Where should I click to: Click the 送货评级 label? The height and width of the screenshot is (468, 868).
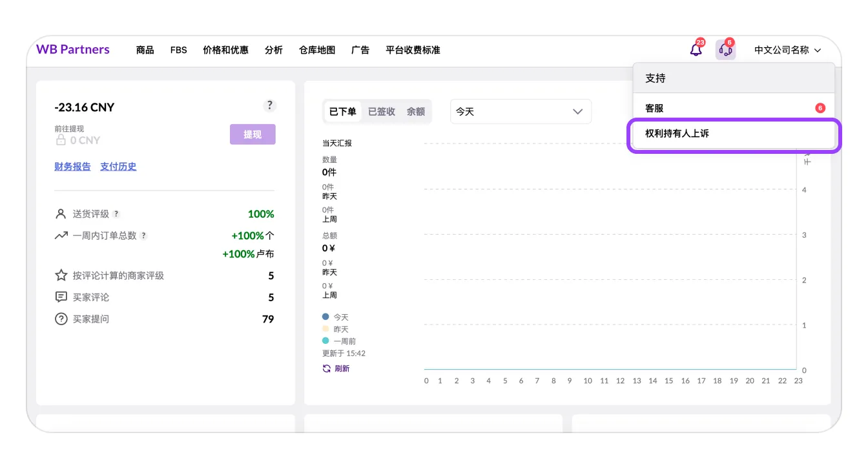pyautogui.click(x=91, y=214)
